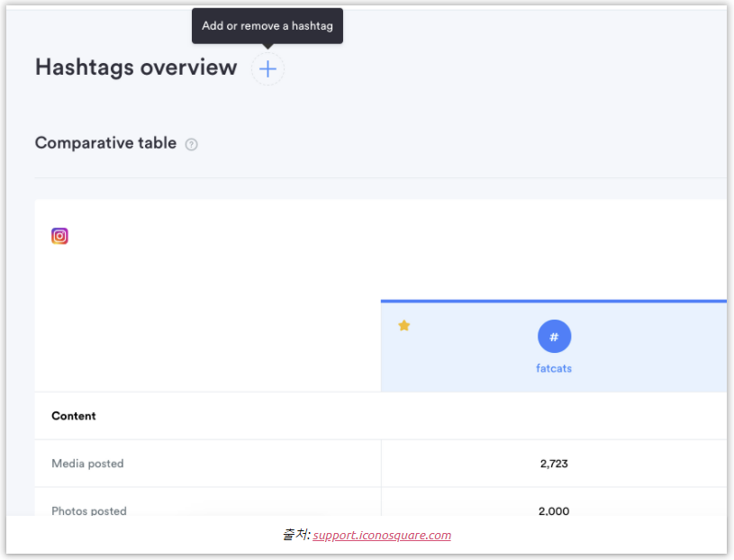The height and width of the screenshot is (560, 734).
Task: Select the Comparative table section title
Action: click(x=105, y=143)
